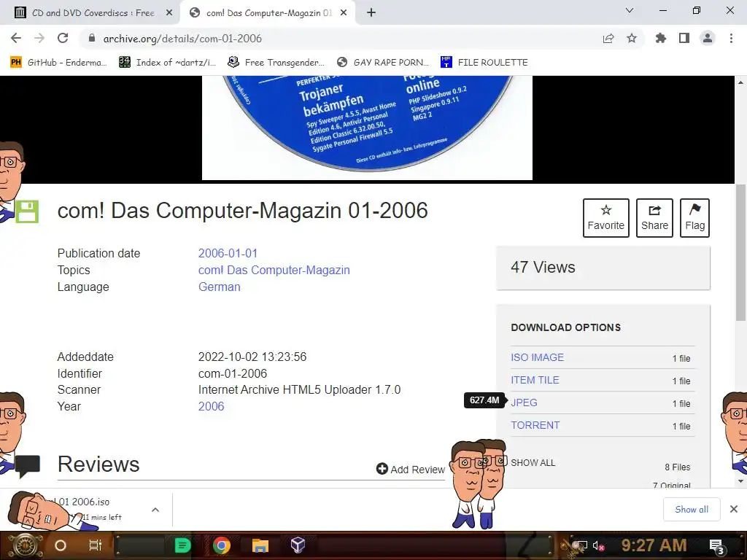Select com! Das Computer-Magazin tab
This screenshot has height=560, width=747.
coord(268,13)
